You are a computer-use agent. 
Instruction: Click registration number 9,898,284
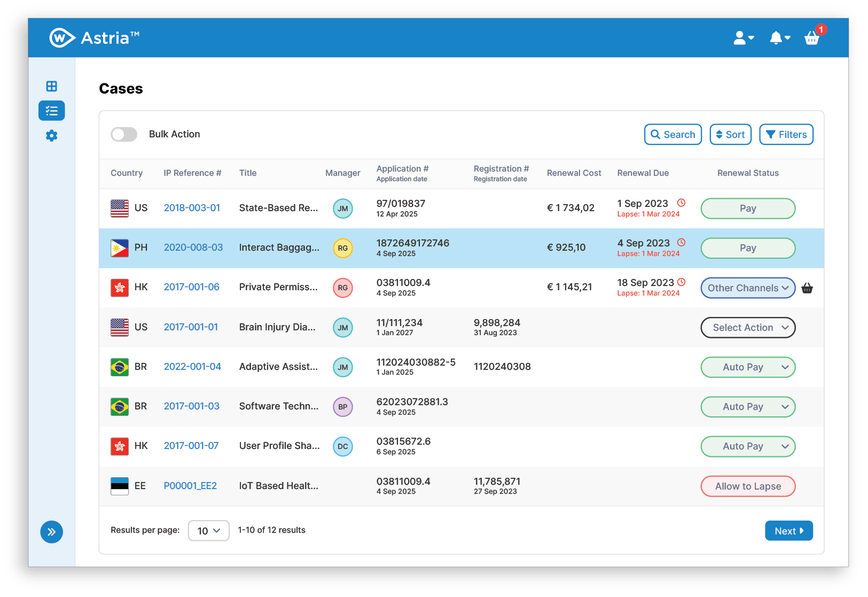point(497,323)
